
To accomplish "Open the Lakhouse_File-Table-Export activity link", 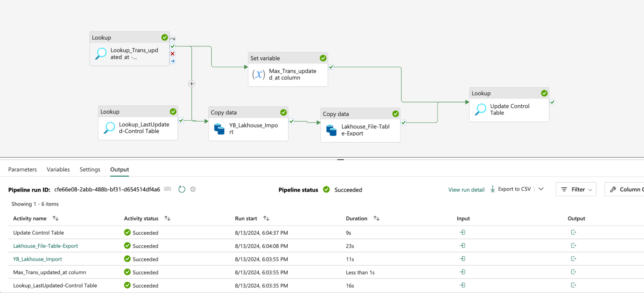I will pyautogui.click(x=45, y=246).
